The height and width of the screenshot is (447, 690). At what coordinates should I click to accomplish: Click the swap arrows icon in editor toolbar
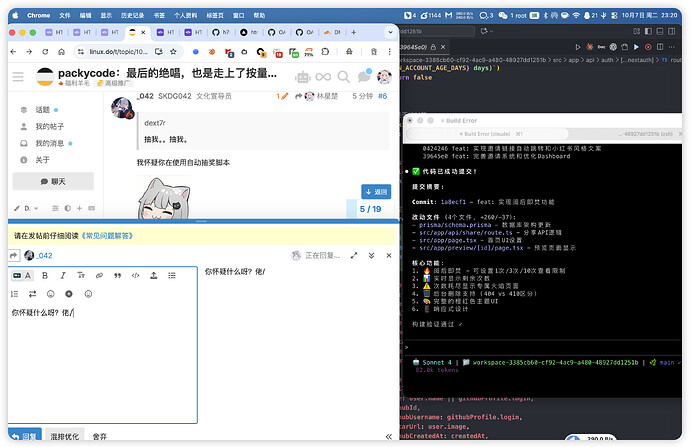pyautogui.click(x=33, y=294)
